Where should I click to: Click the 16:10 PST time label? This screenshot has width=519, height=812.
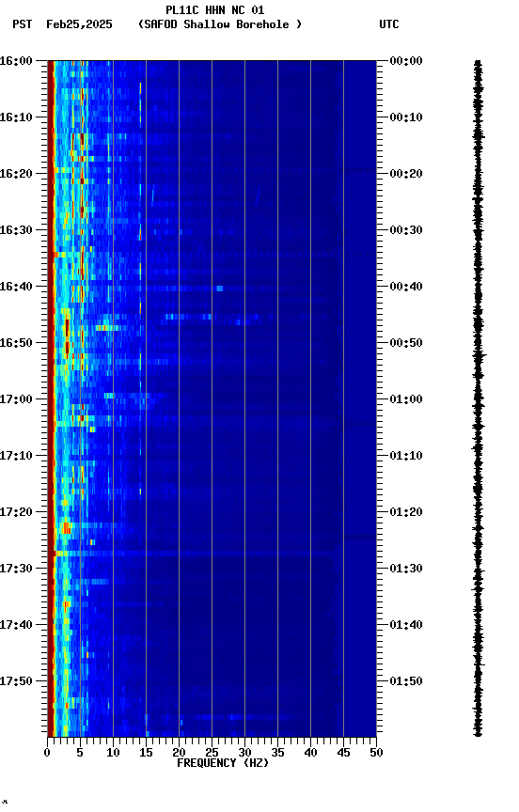click(x=16, y=117)
